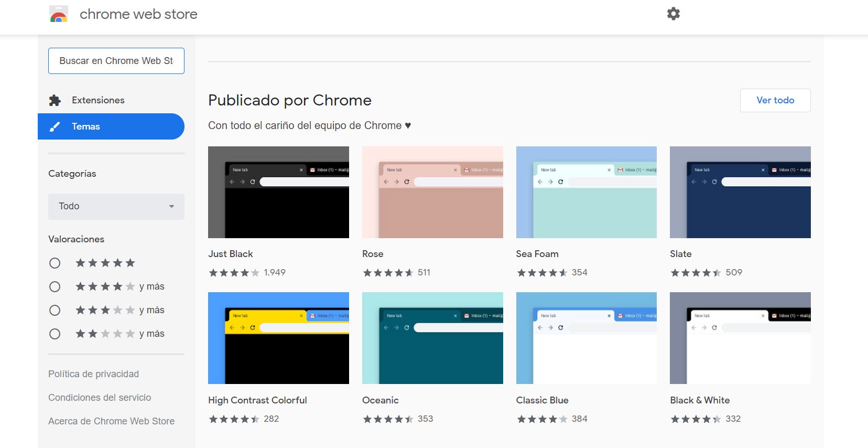The width and height of the screenshot is (868, 448).
Task: Click the star rating of Black & White
Action: click(x=696, y=419)
